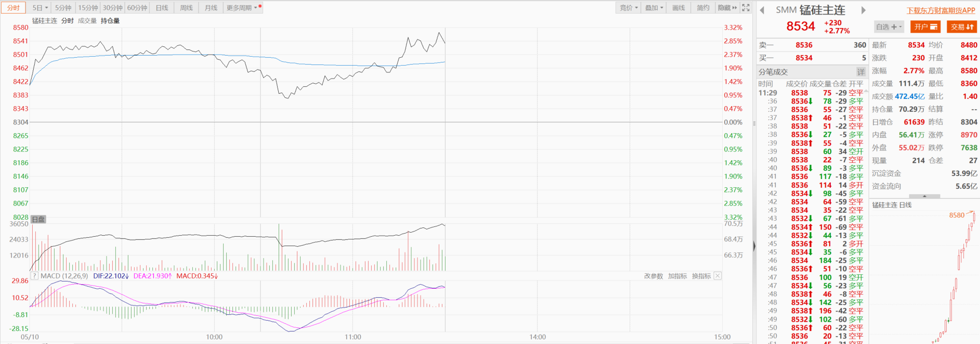This screenshot has height=344, width=980.
Task: Click the 资金流向 5.65亿 value
Action: click(x=966, y=186)
